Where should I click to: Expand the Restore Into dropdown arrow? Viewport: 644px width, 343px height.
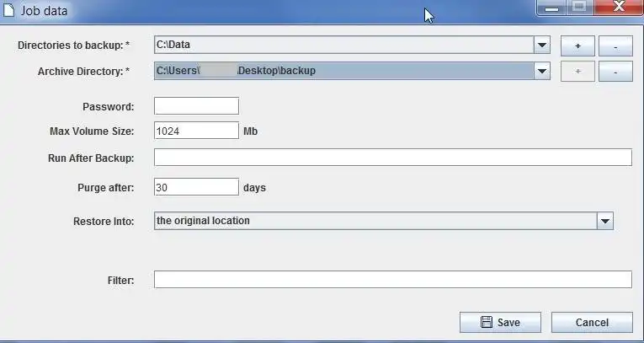tap(605, 221)
